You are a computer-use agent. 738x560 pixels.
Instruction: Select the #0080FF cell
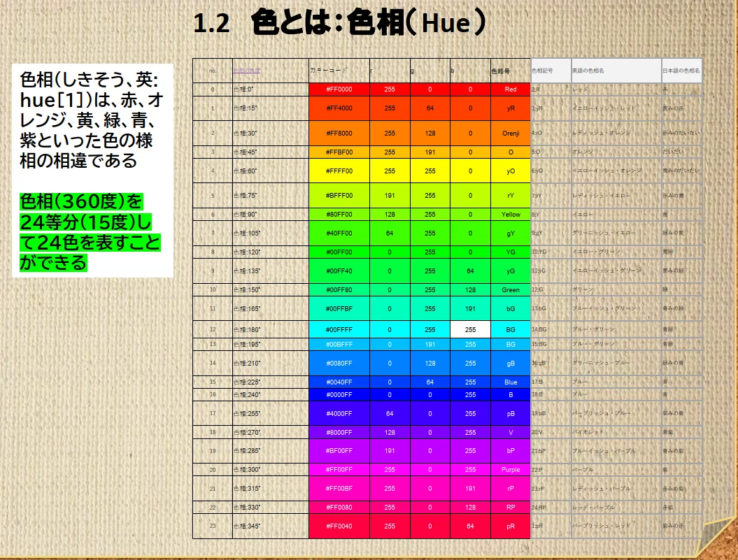339,364
